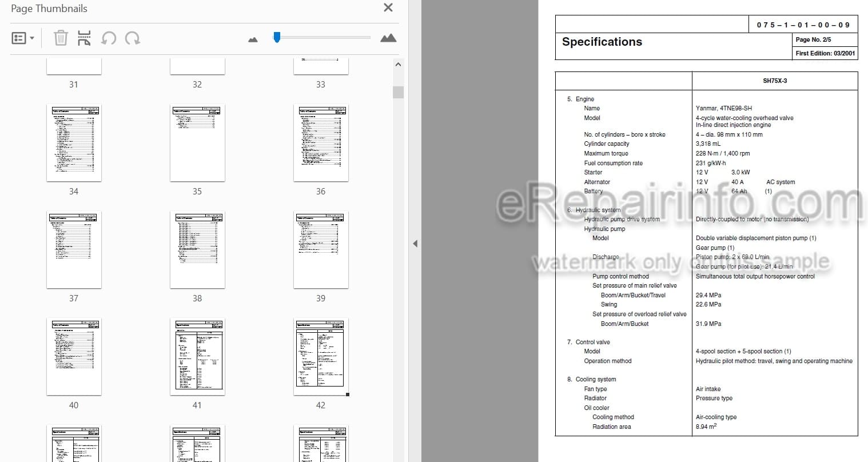Select page 41 thumbnail
This screenshot has height=462, width=868.
click(197, 357)
